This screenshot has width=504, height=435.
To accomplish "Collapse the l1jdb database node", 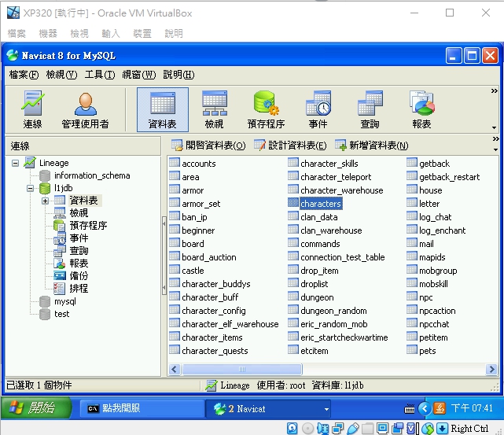I will pos(30,188).
